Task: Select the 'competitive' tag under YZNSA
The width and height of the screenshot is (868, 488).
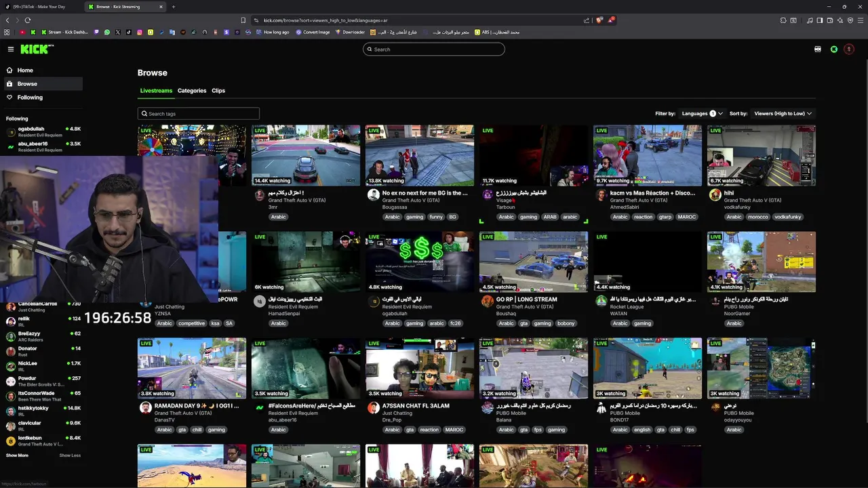Action: [x=191, y=323]
